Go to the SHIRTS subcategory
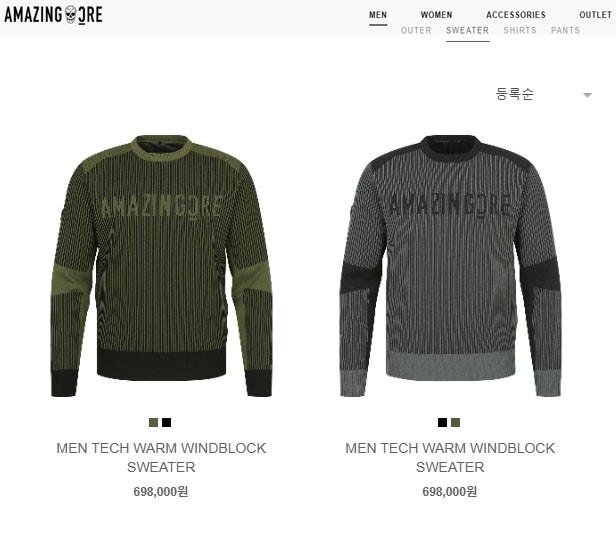 [520, 30]
